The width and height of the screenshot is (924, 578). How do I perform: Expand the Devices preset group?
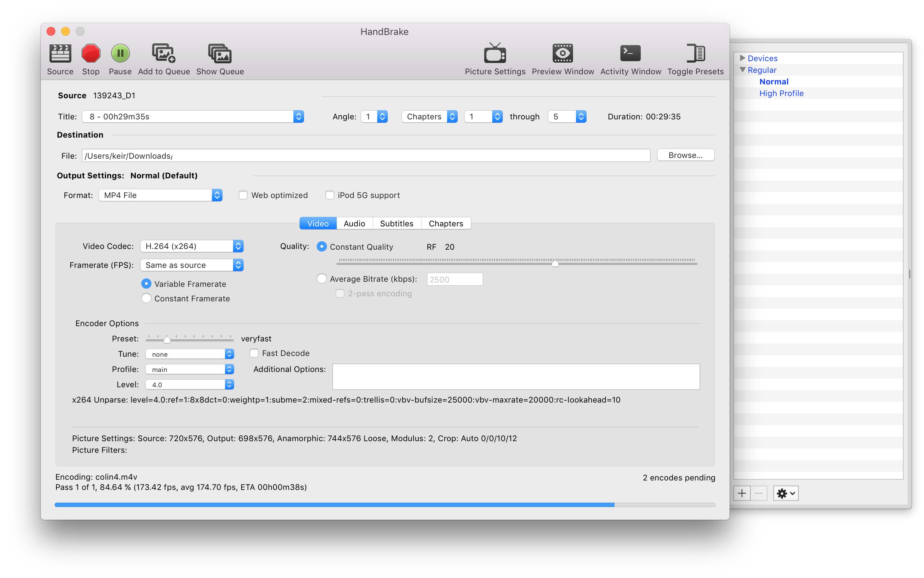click(742, 58)
